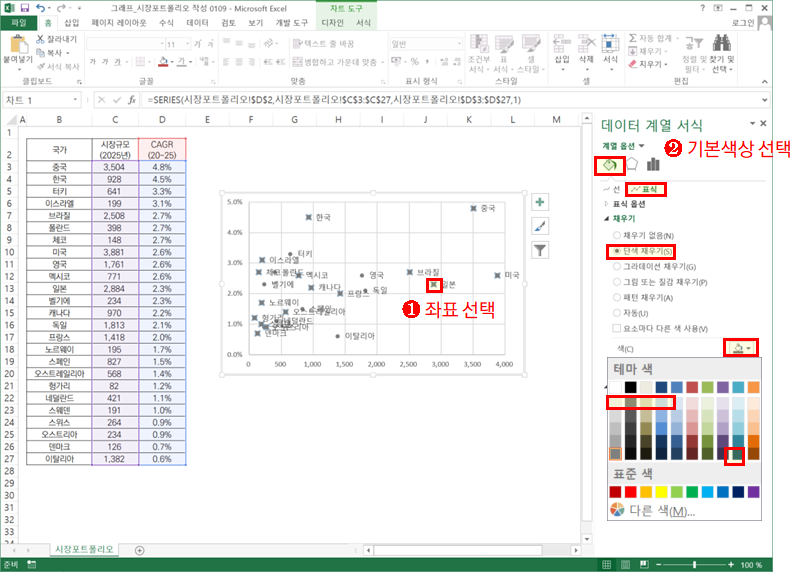
Task: Click the Sort & Filter (정렬 및 필터) icon
Action: click(x=694, y=44)
